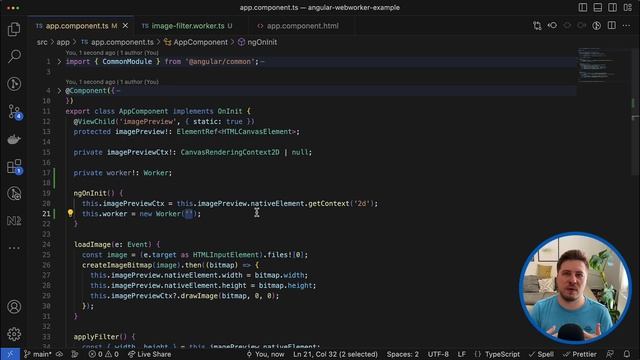
Task: Open the src breadcrumb dropdown
Action: [x=42, y=42]
